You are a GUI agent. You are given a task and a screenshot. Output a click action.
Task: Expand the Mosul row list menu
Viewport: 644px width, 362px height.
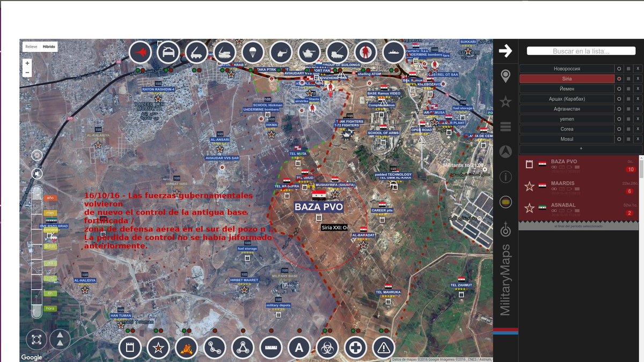628,139
